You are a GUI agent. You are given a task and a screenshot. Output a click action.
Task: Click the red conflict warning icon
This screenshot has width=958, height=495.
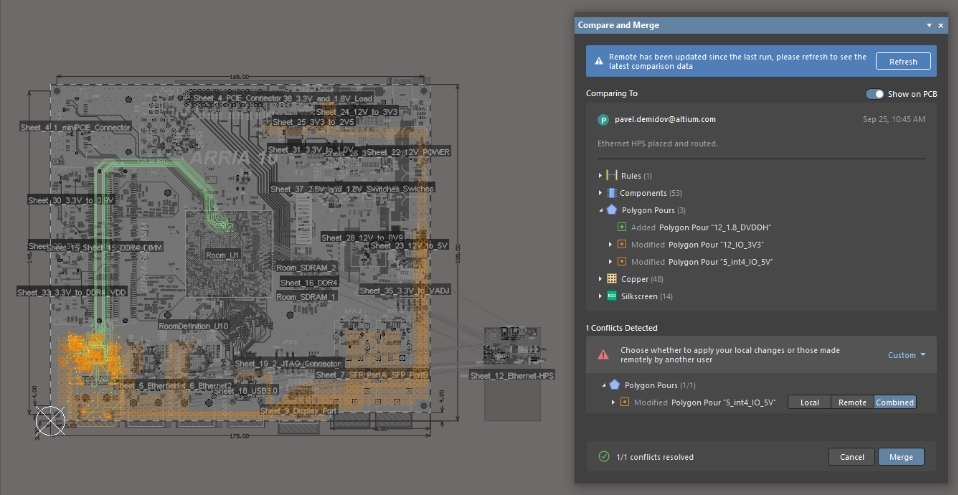pyautogui.click(x=603, y=354)
